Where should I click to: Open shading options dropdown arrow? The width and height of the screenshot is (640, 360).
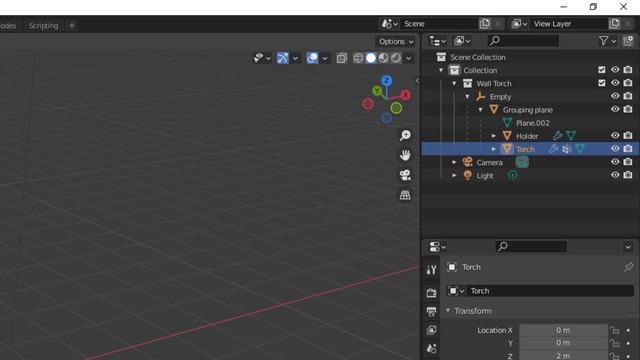pyautogui.click(x=409, y=58)
